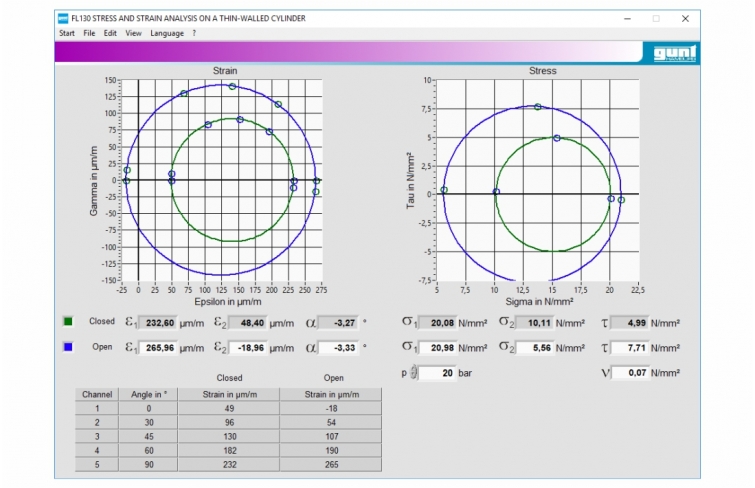Open the View menu
The image size is (755, 488).
click(133, 33)
